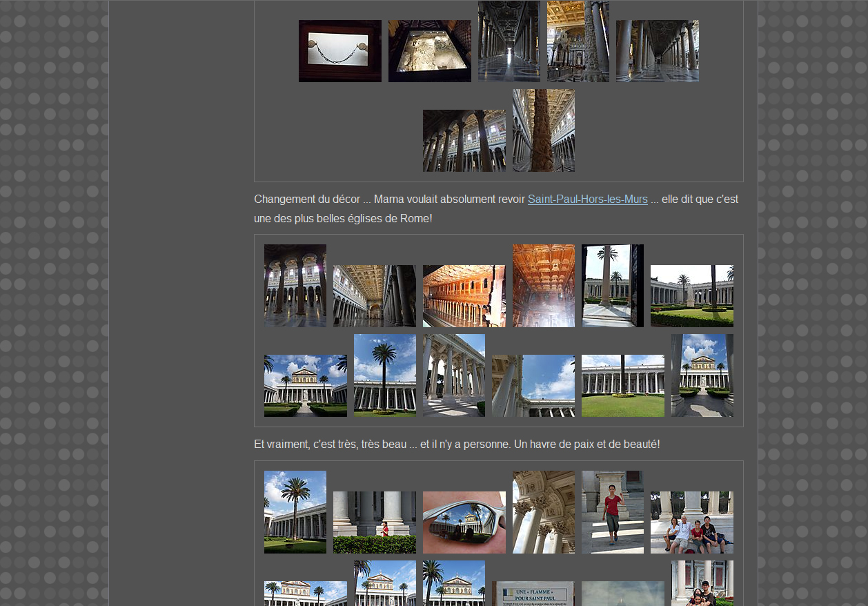Open the column and cloudy sky photo
Image resolution: width=868 pixels, height=606 pixels.
[533, 386]
